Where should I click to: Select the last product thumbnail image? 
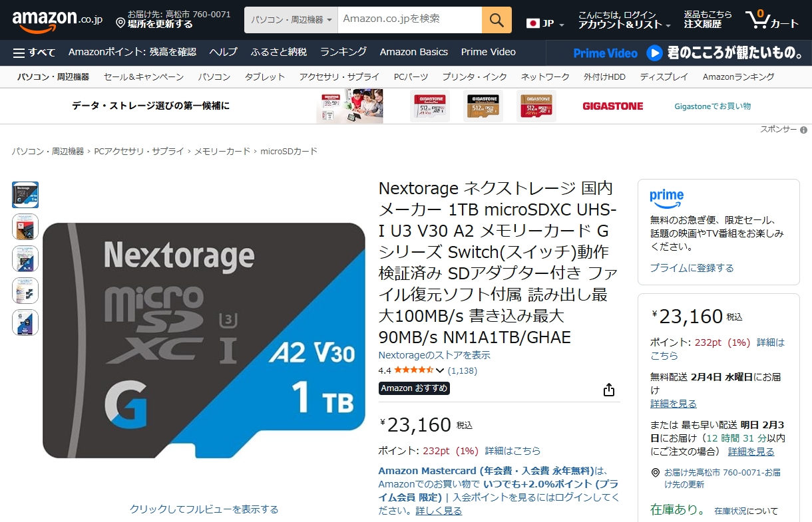point(25,323)
